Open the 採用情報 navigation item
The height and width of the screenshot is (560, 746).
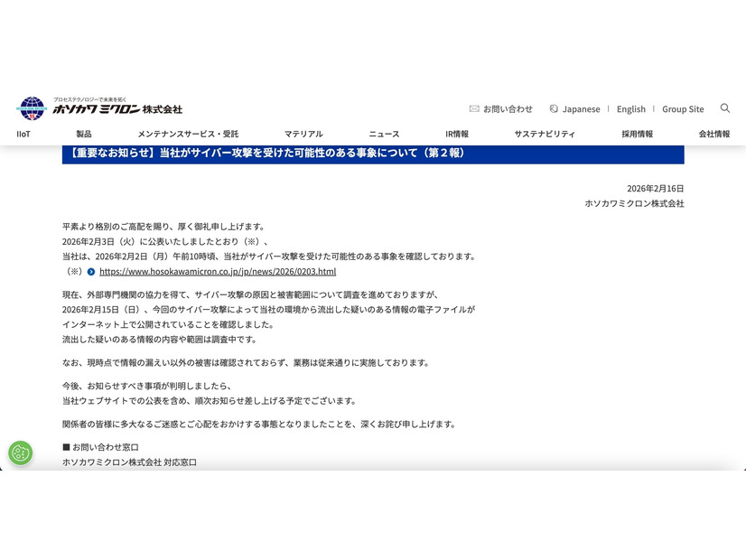click(638, 134)
